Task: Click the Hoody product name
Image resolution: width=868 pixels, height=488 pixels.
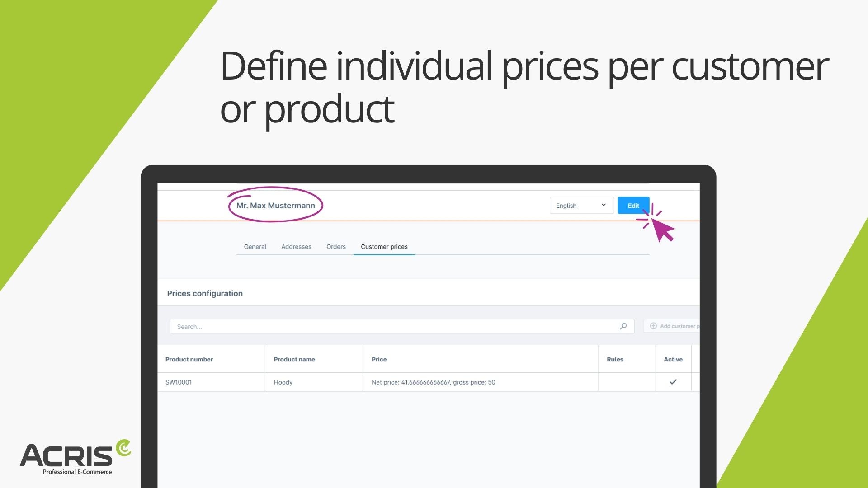Action: point(283,382)
